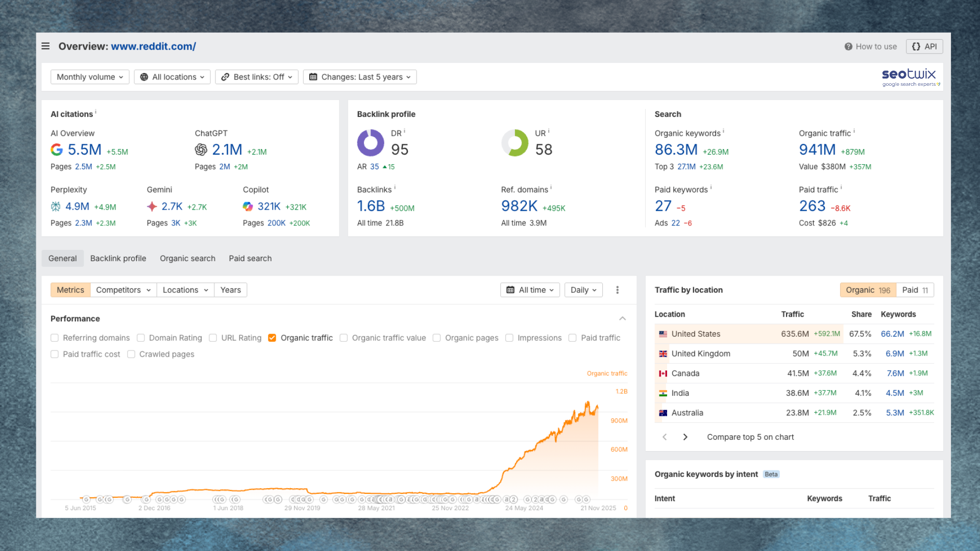The width and height of the screenshot is (980, 551).
Task: Click the ChatGPT logo icon
Action: pos(201,149)
